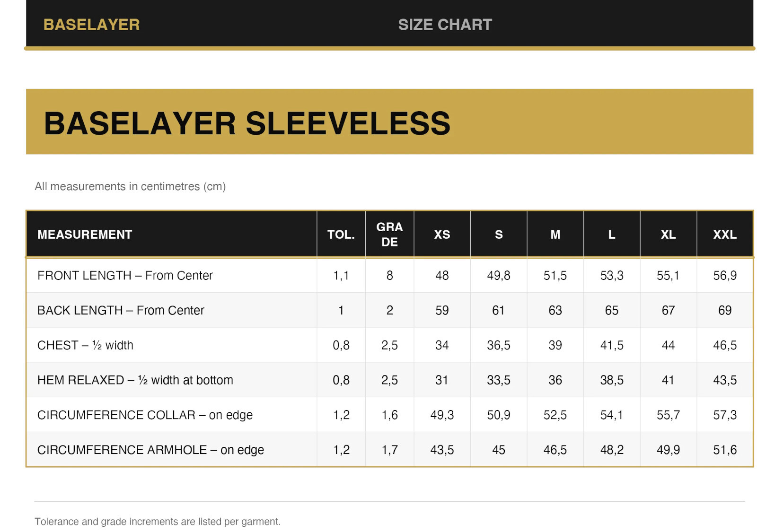
Task: Click the HEM RELAXED row label
Action: [135, 380]
